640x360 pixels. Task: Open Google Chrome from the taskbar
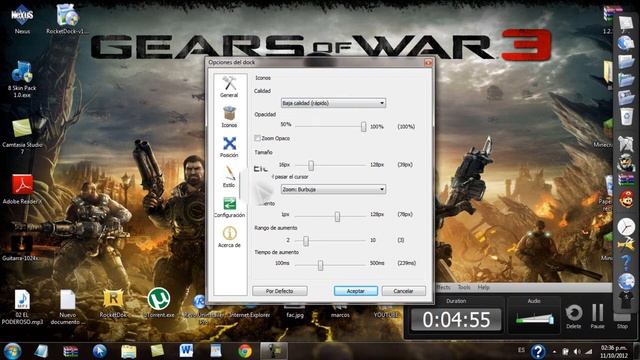click(x=245, y=351)
